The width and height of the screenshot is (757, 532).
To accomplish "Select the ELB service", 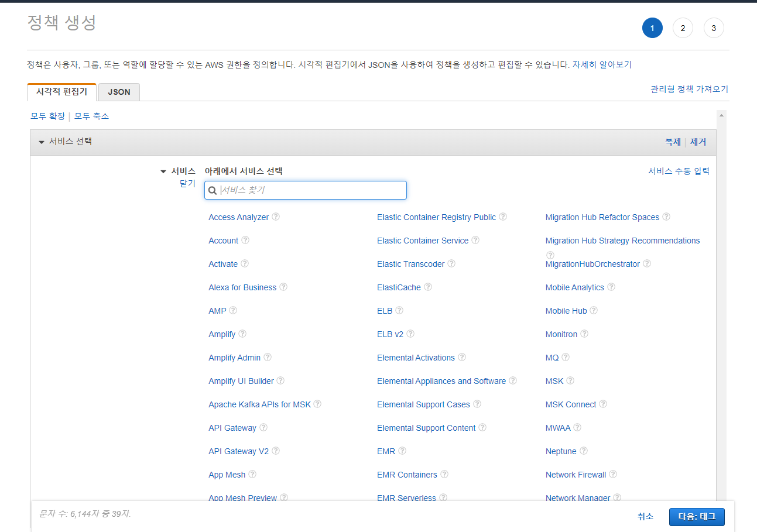I will pyautogui.click(x=385, y=311).
